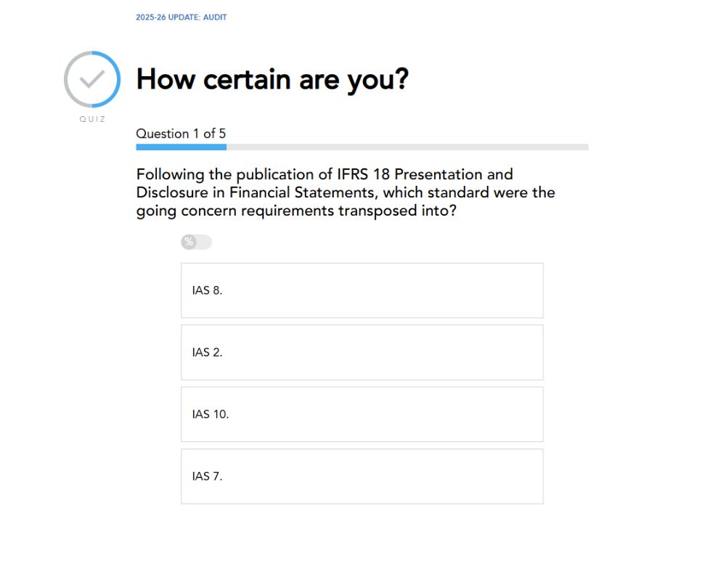Image resolution: width=726 pixels, height=588 pixels.
Task: Click the QUIZ label under the icon
Action: pyautogui.click(x=92, y=119)
